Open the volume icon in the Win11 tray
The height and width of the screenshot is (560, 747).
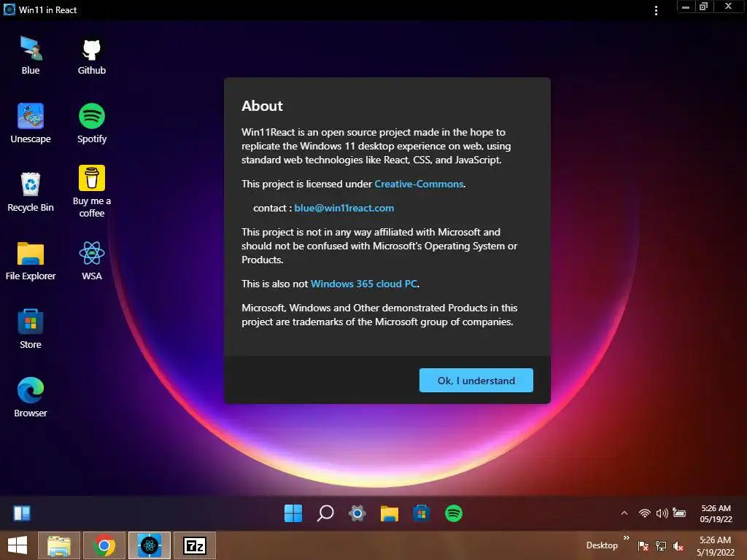click(x=662, y=513)
